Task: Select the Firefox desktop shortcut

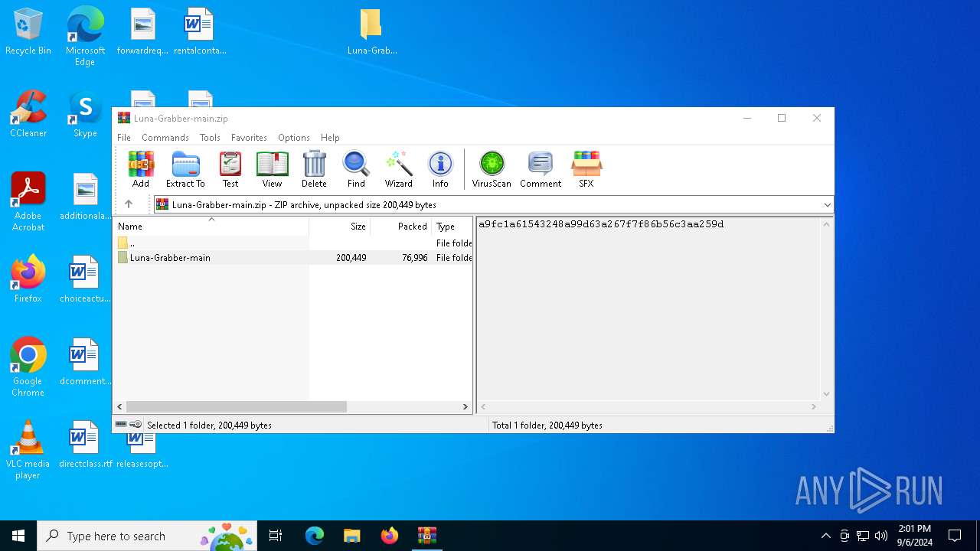Action: tap(28, 279)
